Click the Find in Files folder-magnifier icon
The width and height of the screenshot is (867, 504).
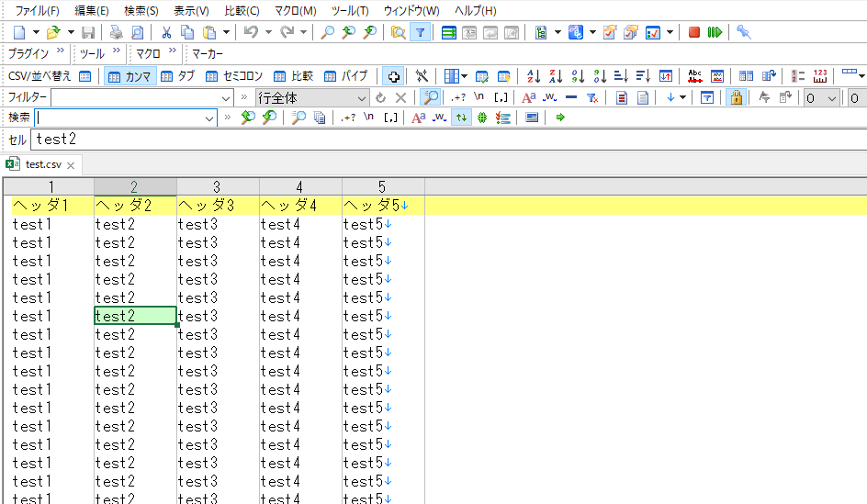[x=398, y=33]
